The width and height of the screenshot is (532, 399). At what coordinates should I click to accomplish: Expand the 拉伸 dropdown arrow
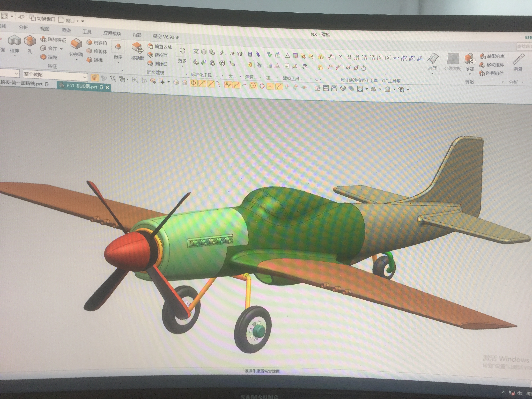pos(15,56)
